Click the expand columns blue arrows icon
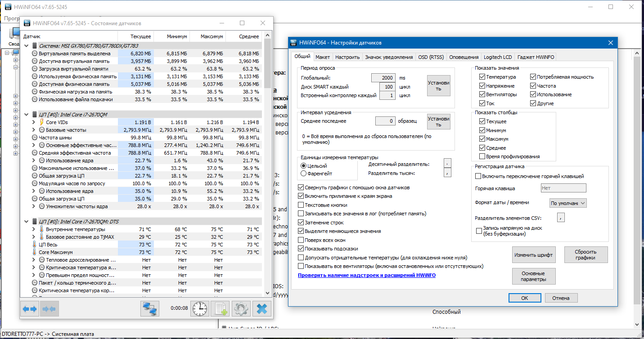Viewport: 644px width, 339px height. click(x=30, y=309)
